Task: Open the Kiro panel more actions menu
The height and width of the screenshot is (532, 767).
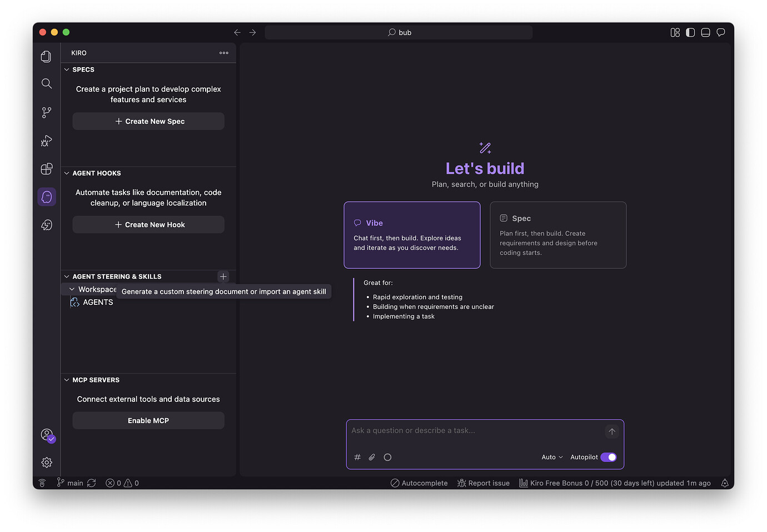Action: [x=224, y=53]
